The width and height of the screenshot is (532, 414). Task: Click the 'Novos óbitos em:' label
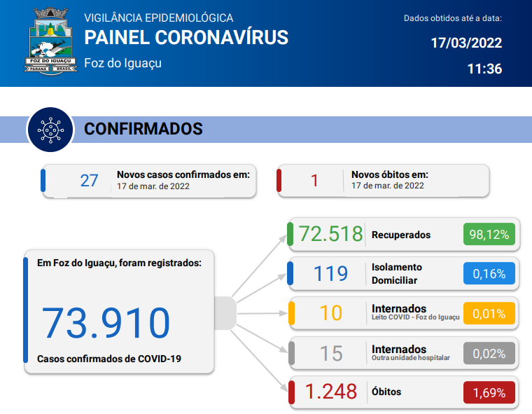(390, 174)
